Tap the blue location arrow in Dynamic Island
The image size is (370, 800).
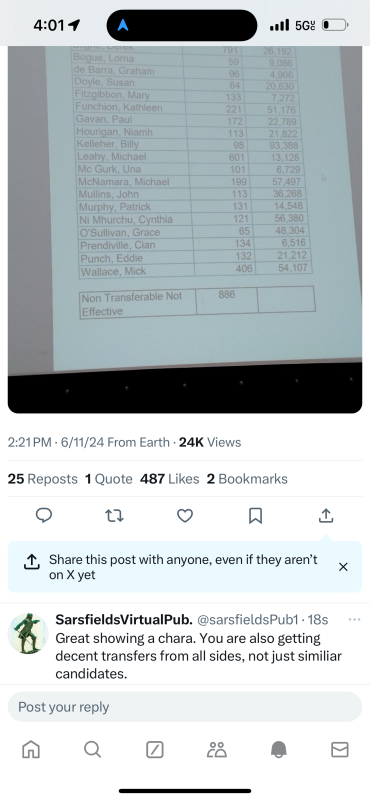tap(123, 25)
